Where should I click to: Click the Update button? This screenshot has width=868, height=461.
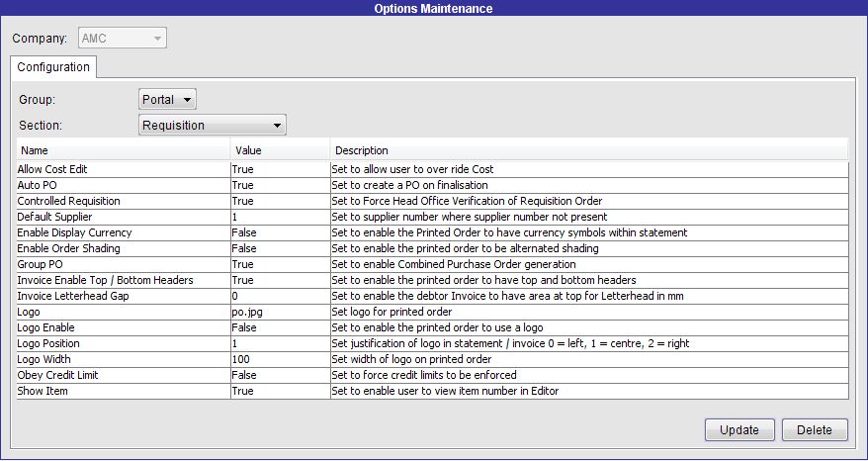(739, 430)
